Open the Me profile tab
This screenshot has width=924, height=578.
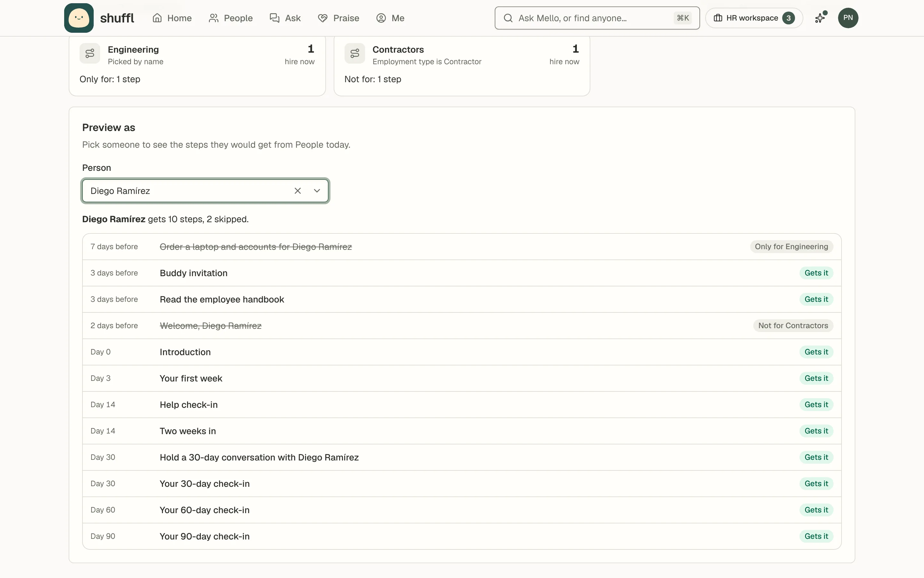point(390,18)
